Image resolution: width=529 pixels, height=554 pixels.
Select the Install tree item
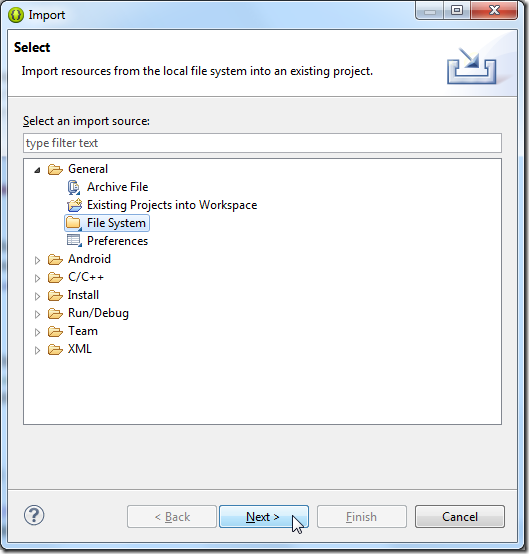coord(83,295)
